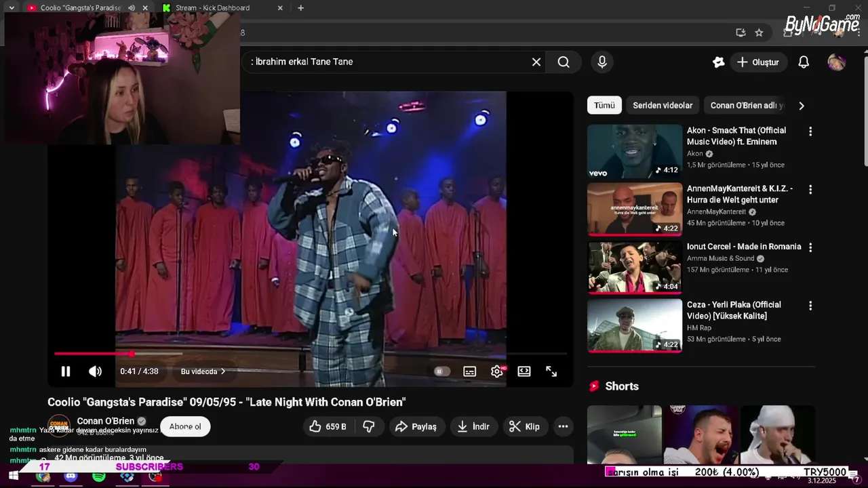Open more actions three-dots under video
The image size is (868, 488).
coord(563,426)
